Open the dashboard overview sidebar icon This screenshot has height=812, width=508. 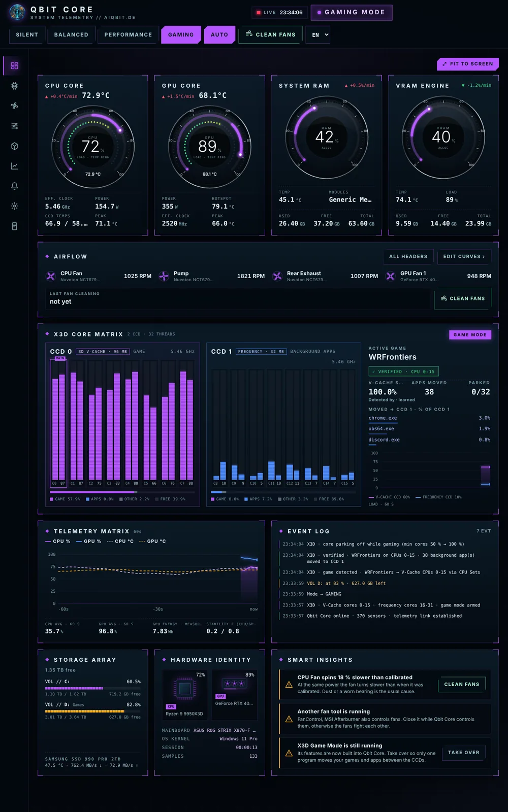coord(14,65)
